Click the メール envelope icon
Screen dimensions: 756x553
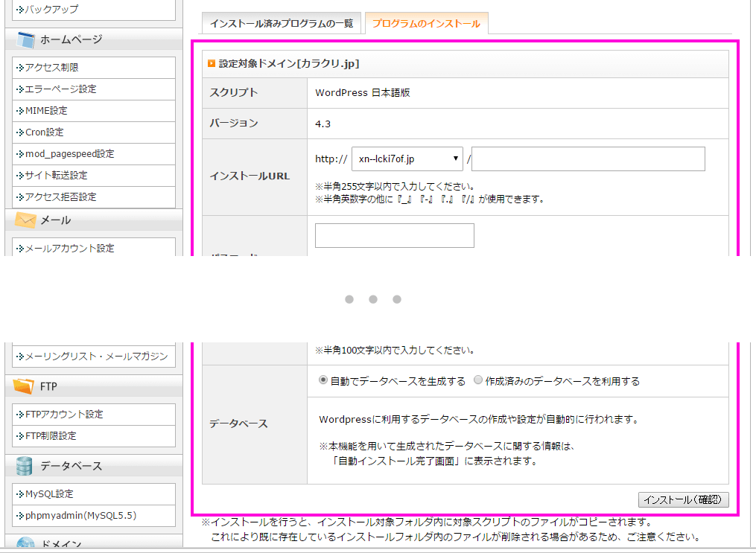point(25,220)
